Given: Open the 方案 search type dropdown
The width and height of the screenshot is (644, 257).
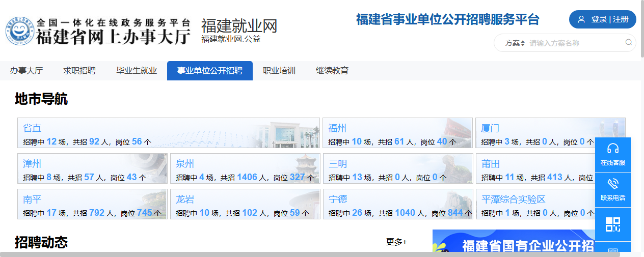Looking at the screenshot, I should (x=515, y=43).
